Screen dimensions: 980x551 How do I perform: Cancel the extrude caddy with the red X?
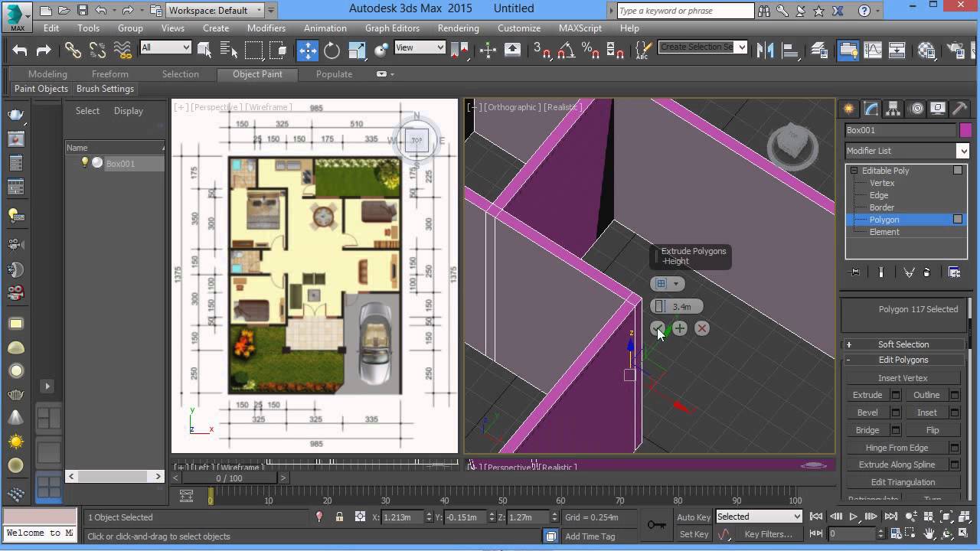tap(702, 328)
